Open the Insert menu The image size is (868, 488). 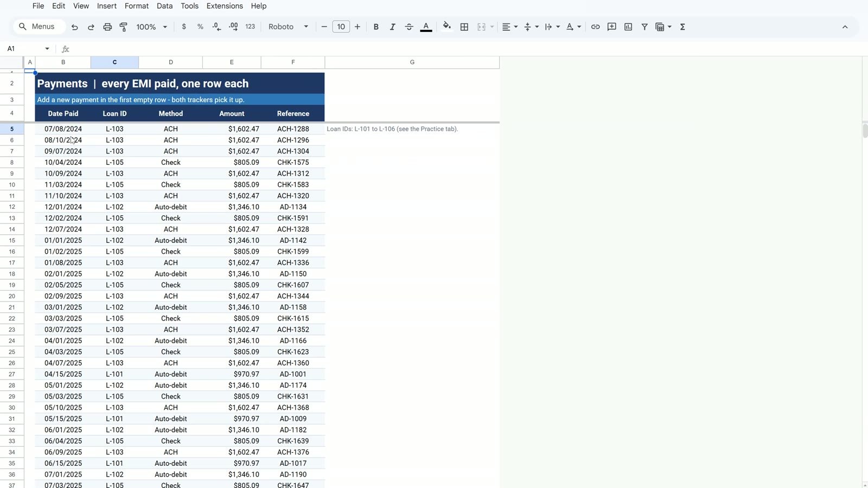(107, 6)
